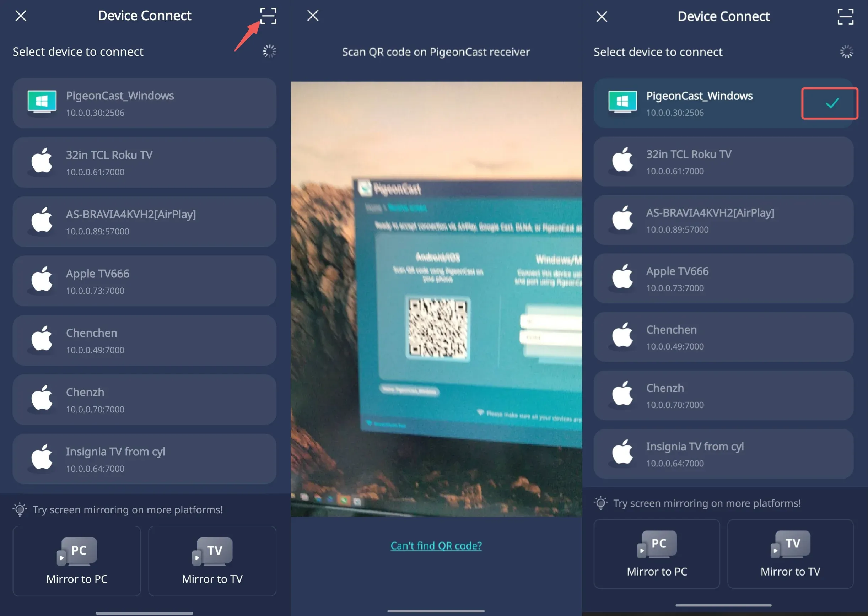Tap Mirror to PC in left panel

coord(77,561)
